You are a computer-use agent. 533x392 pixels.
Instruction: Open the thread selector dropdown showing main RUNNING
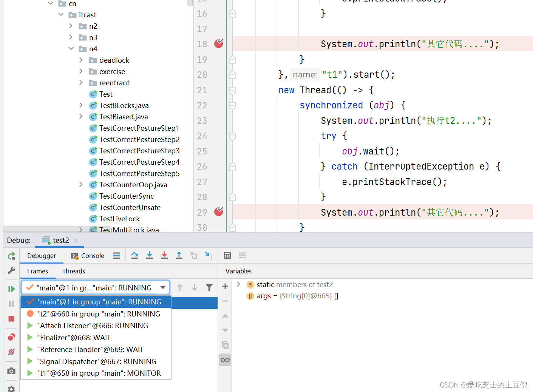(96, 288)
